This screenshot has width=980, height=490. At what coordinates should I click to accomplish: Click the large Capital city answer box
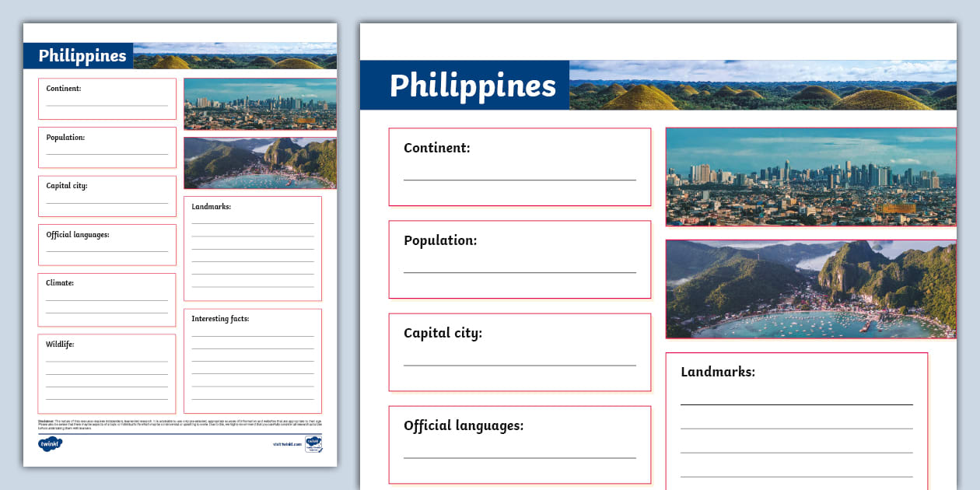click(520, 352)
